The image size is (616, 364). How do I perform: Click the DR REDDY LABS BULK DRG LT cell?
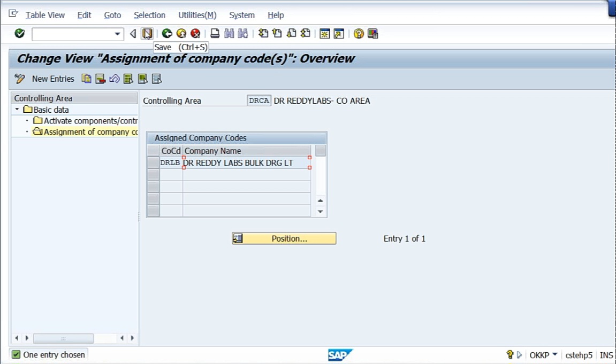[247, 163]
